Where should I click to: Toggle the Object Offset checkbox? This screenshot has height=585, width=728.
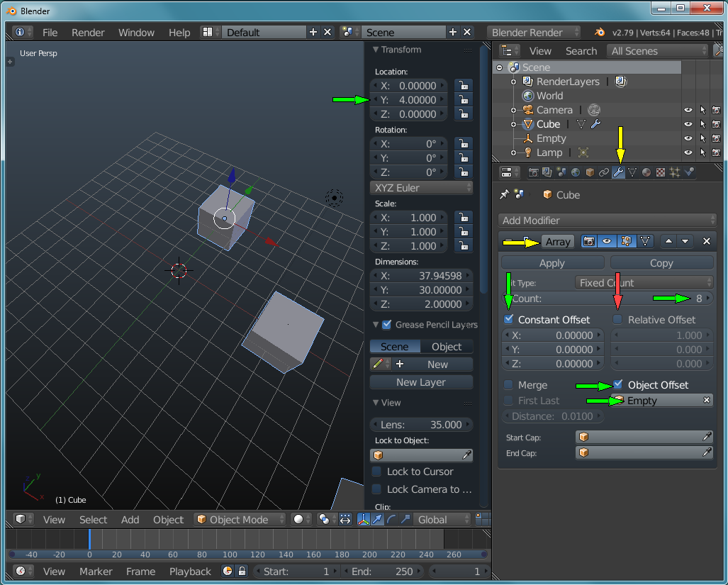[x=618, y=385]
